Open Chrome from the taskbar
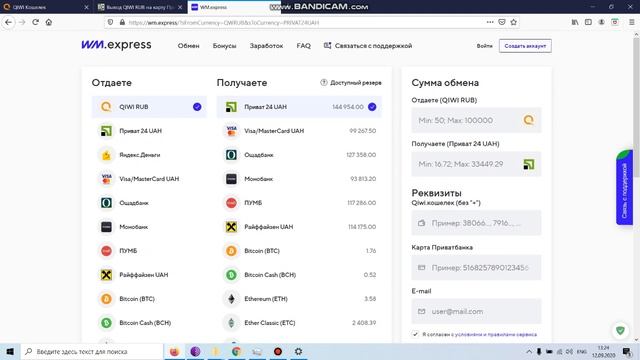 pyautogui.click(x=236, y=351)
